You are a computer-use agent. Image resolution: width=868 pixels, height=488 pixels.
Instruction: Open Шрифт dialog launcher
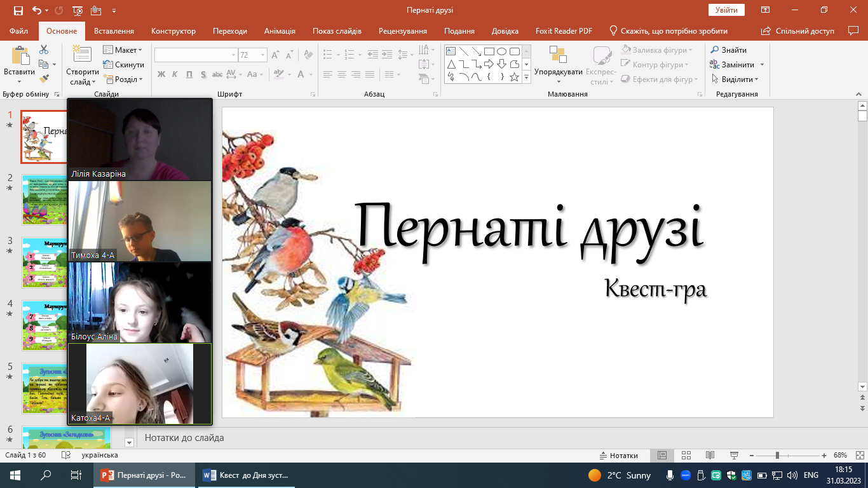pos(313,94)
